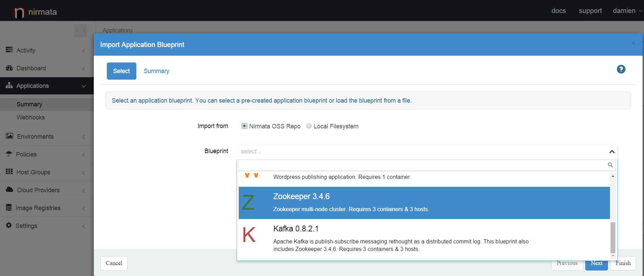This screenshot has width=644, height=276.
Task: Click the Applications breadcrumb link
Action: (117, 30)
